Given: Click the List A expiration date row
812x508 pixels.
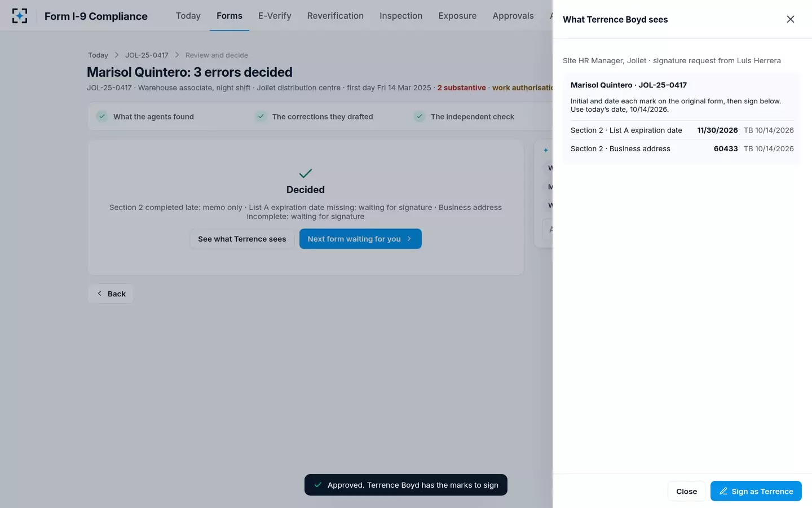Looking at the screenshot, I should [682, 130].
